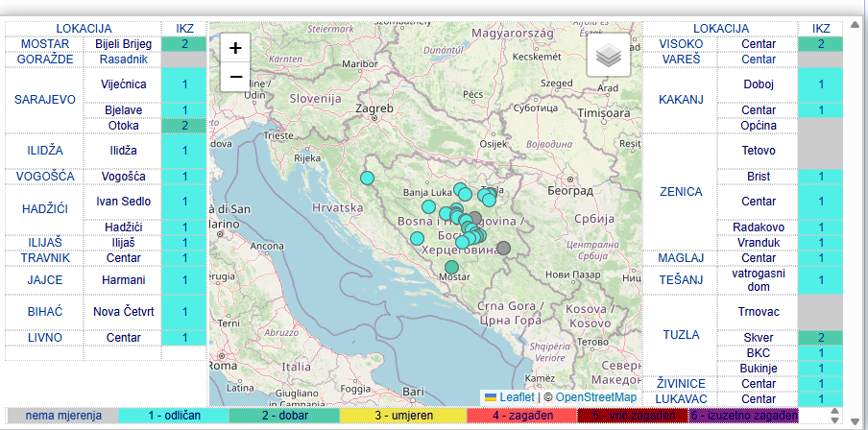
Task: Select the Vranduk station cell
Action: [x=758, y=243]
